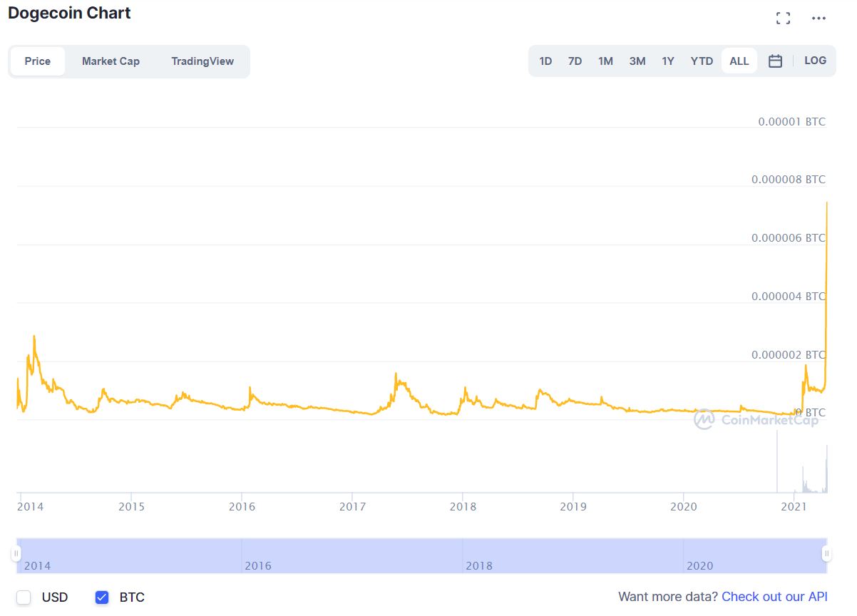Uncheck the BTC checkbox

tap(102, 597)
